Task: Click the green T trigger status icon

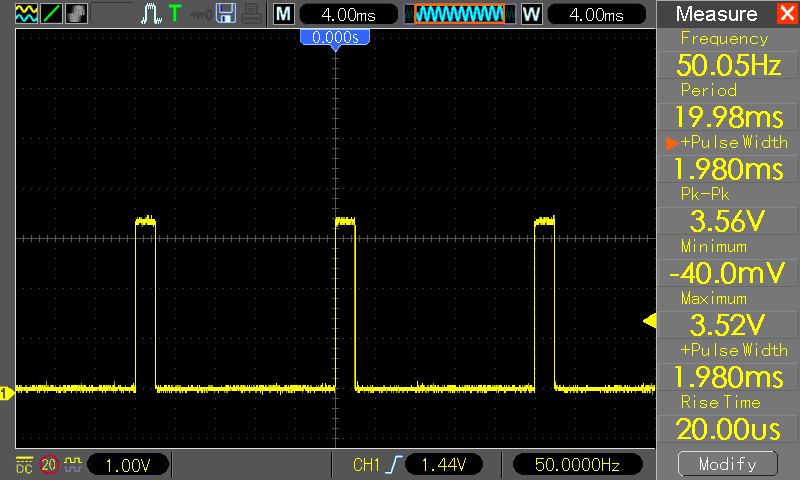Action: click(x=175, y=14)
